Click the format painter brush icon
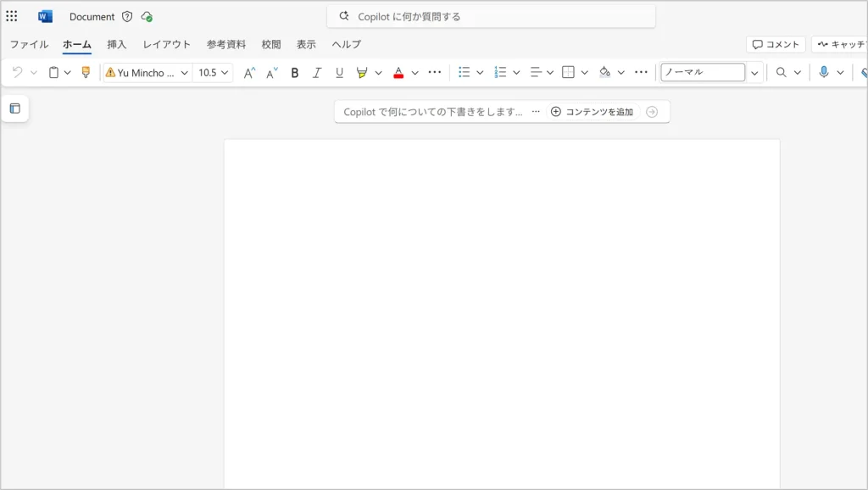This screenshot has width=868, height=490. pyautogui.click(x=86, y=73)
